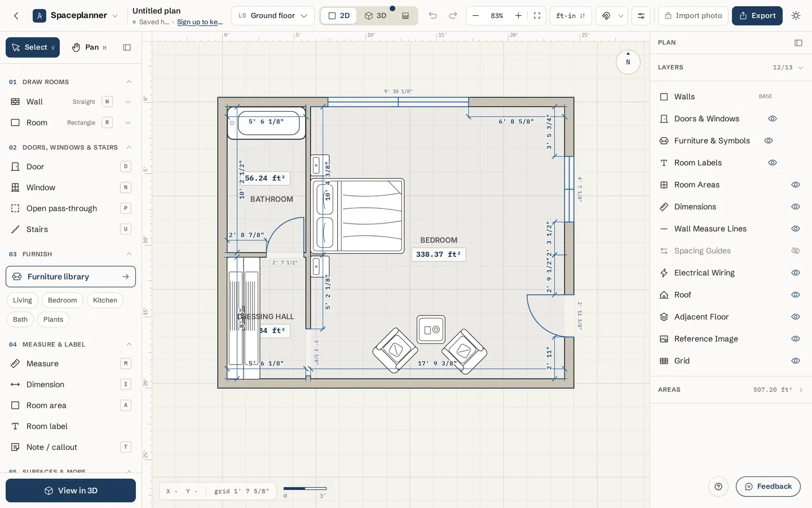The image size is (812, 508).
Task: Open the Ground floor level dropdown
Action: (273, 16)
